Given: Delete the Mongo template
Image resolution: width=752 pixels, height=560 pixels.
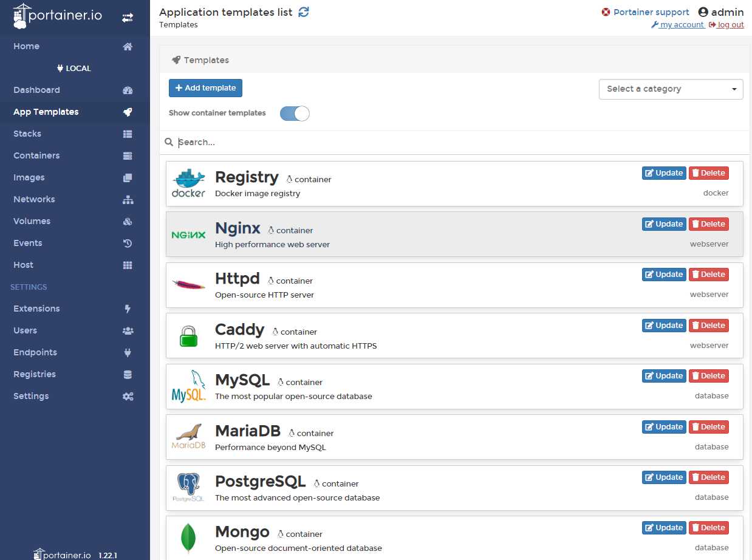Looking at the screenshot, I should click(x=708, y=528).
